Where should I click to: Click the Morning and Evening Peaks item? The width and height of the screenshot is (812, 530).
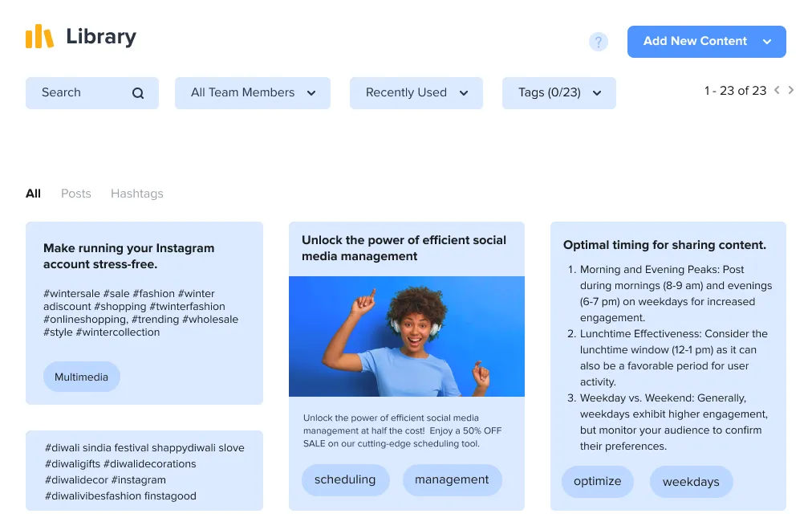(x=670, y=293)
